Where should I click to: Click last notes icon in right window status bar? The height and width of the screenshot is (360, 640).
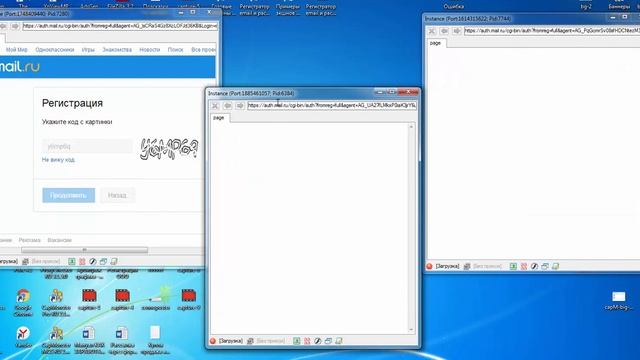coord(556,266)
